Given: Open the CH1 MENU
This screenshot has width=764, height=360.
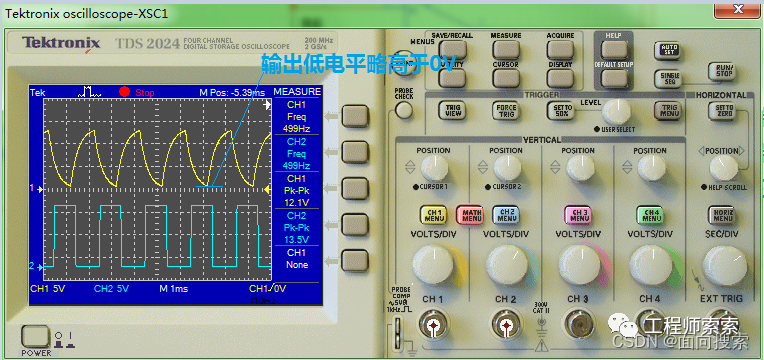Looking at the screenshot, I should click(x=435, y=215).
